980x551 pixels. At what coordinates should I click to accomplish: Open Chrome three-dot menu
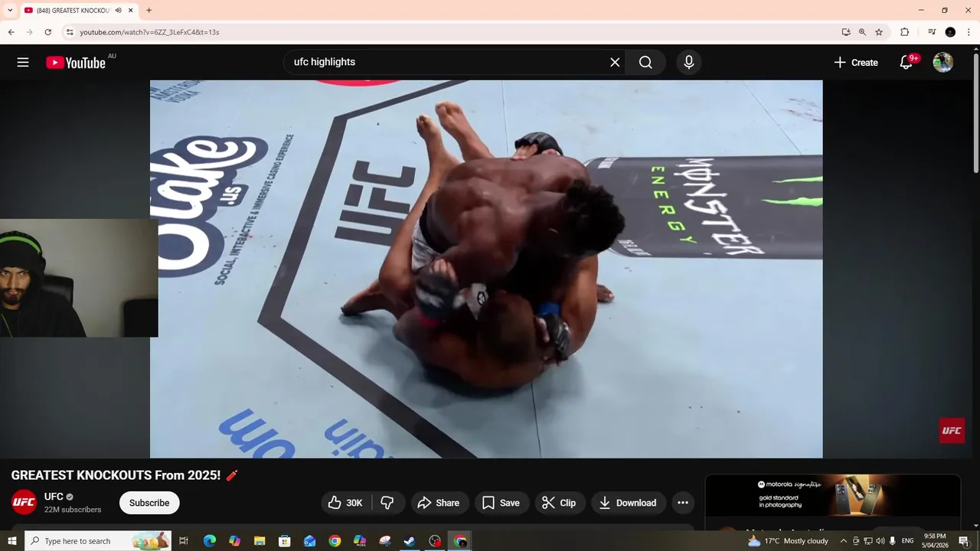tap(969, 32)
